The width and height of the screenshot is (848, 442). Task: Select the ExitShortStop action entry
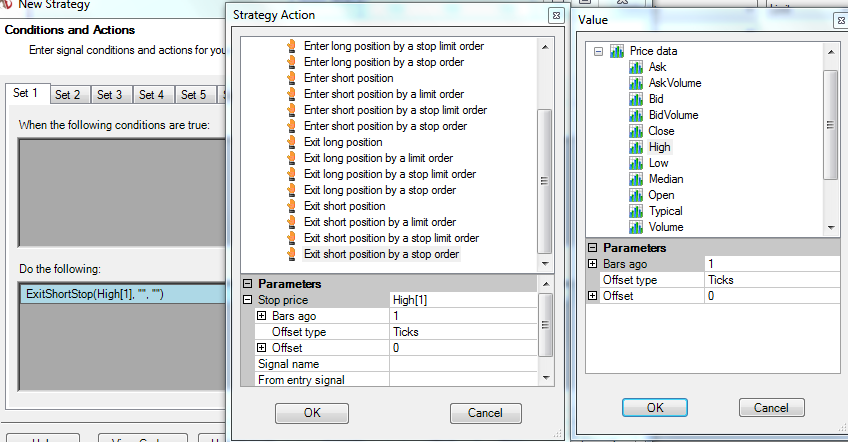click(95, 294)
